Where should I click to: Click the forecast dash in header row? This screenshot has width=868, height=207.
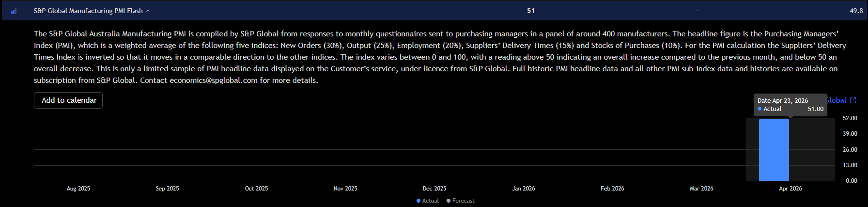(x=697, y=11)
